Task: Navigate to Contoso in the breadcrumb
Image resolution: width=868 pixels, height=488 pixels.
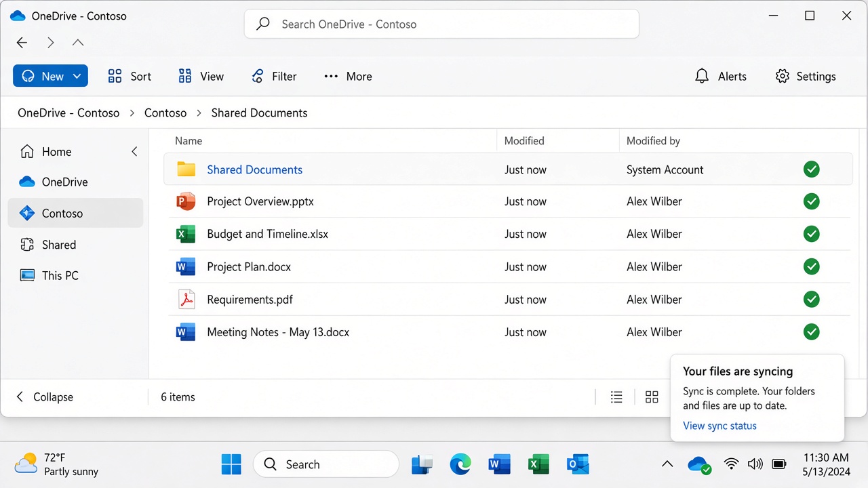Action: pyautogui.click(x=165, y=113)
